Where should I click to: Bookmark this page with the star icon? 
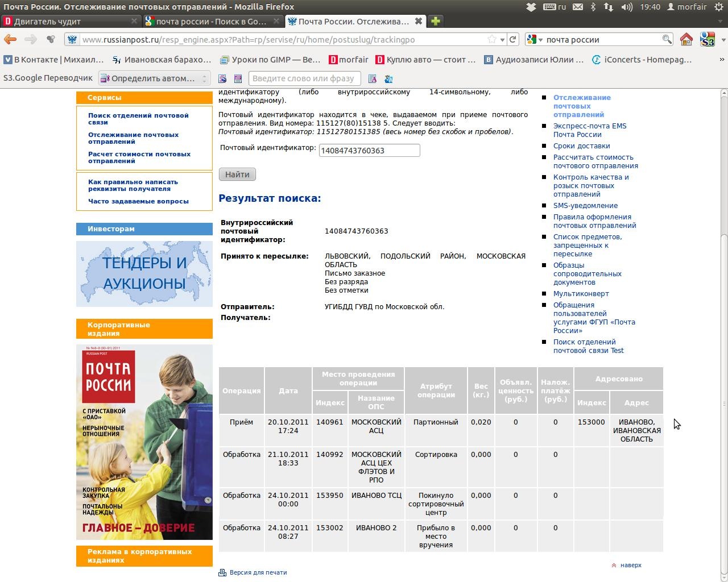491,39
